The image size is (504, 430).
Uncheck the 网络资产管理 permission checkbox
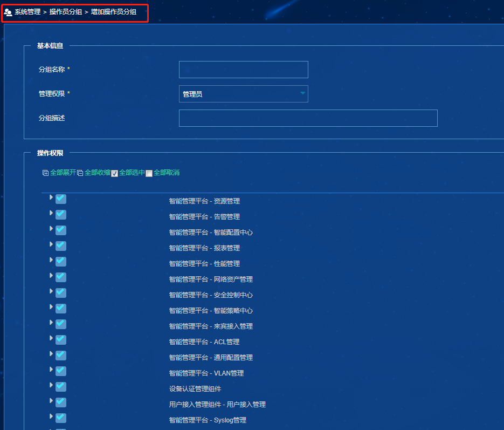coord(61,277)
